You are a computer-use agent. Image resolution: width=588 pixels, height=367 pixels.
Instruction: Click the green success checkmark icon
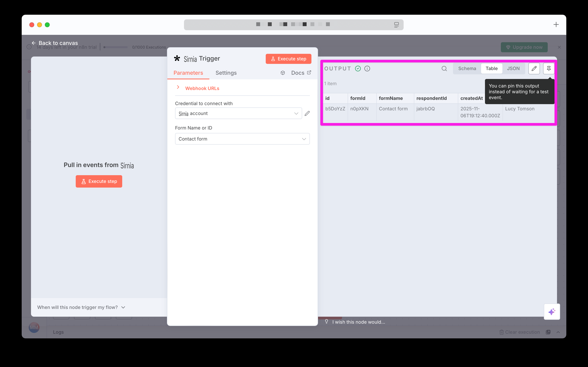click(358, 69)
